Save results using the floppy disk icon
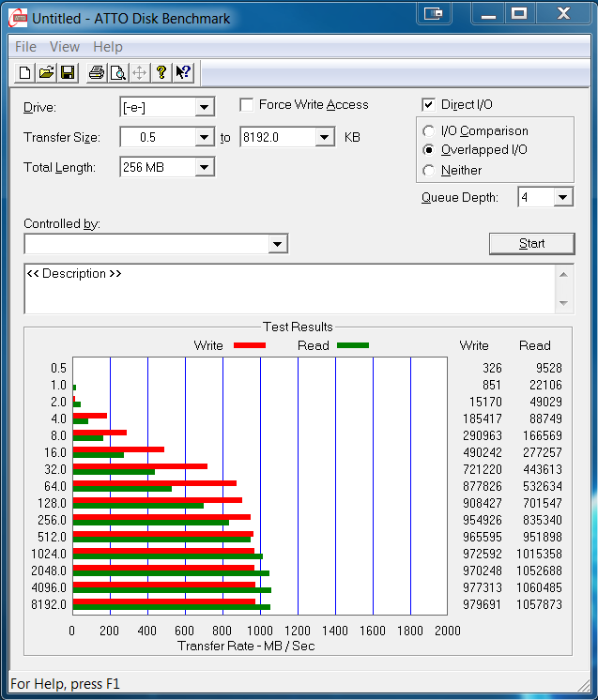The image size is (598, 700). pos(68,72)
